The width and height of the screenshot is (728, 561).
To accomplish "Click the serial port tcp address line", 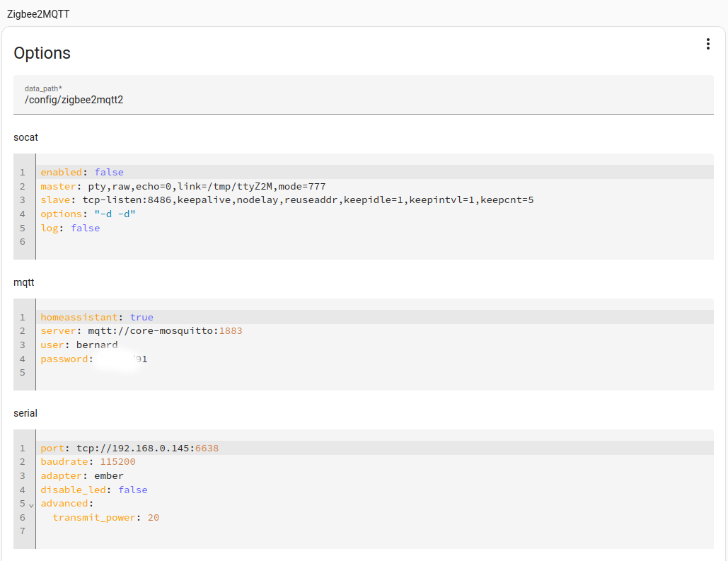I will coord(129,449).
